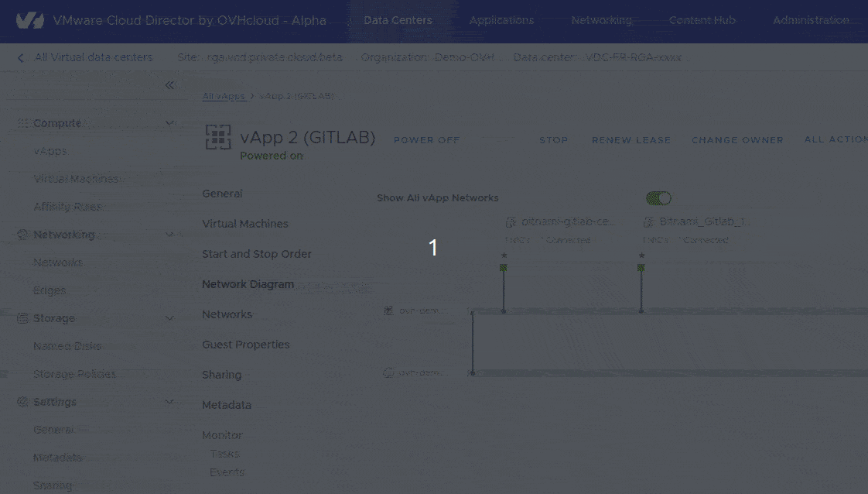Collapse the sidebar with double-chevron arrow

coord(169,85)
